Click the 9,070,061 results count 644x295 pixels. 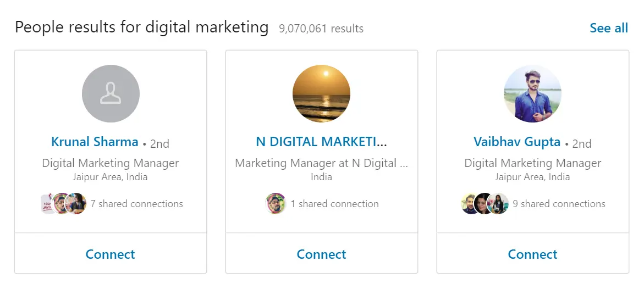tap(321, 29)
